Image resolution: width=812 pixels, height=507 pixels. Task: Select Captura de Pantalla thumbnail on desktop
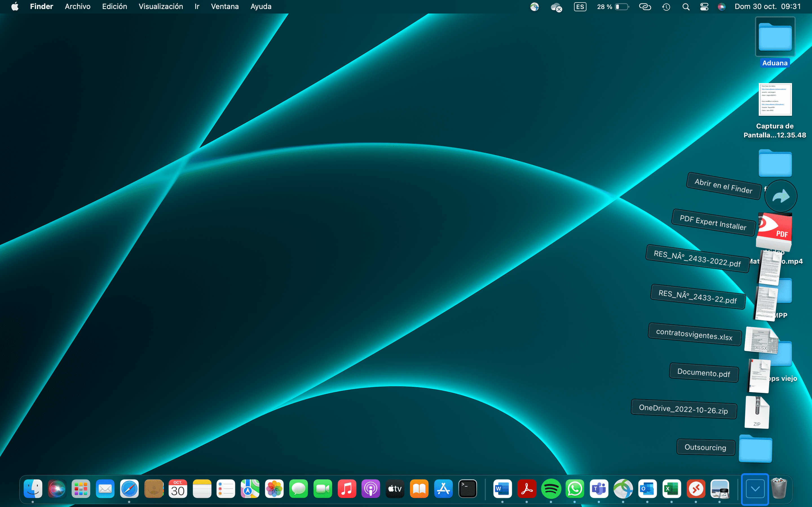775,100
